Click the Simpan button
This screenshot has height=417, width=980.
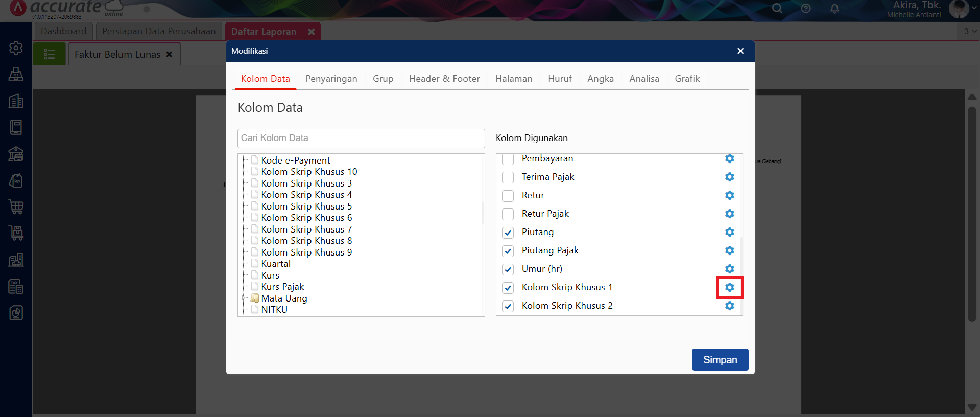(x=720, y=360)
